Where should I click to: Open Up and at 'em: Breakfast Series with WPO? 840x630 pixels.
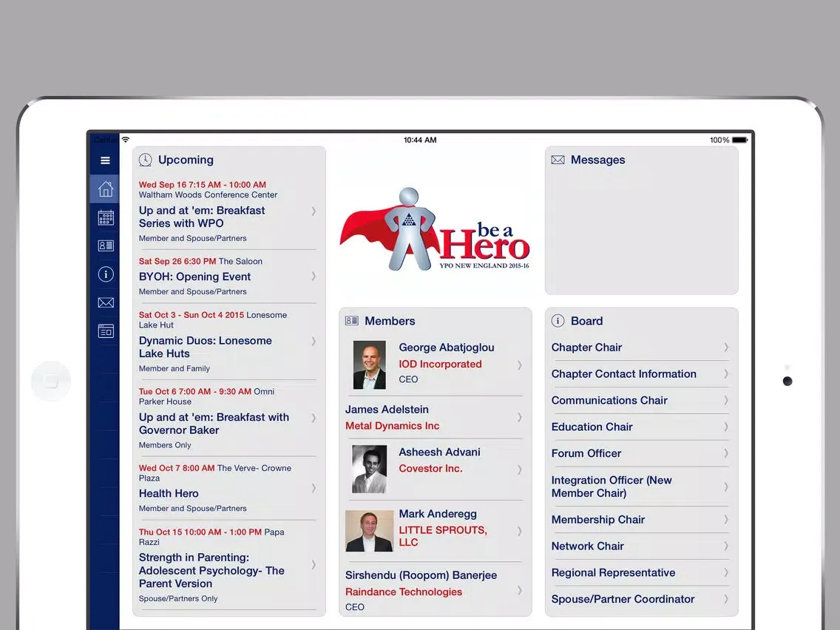(x=201, y=217)
